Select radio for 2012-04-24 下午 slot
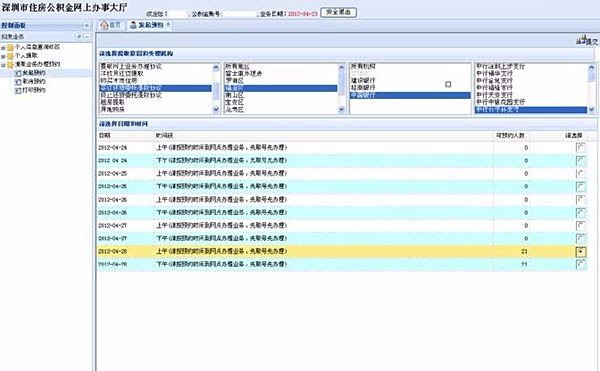 [580, 161]
